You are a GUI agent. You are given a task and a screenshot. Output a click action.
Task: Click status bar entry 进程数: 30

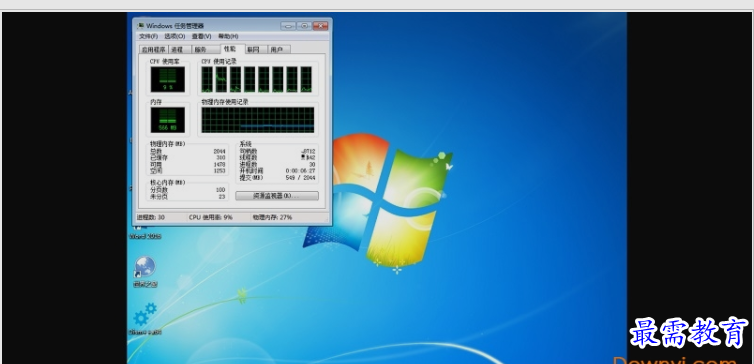point(151,217)
